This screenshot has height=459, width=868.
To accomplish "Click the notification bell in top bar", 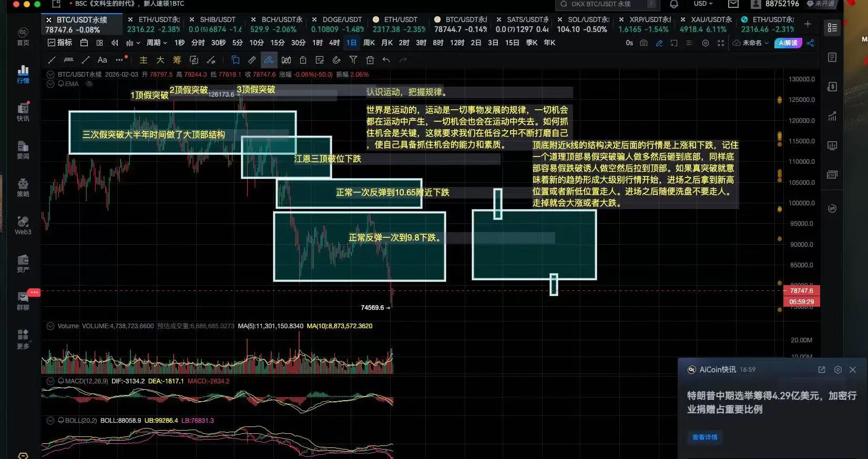I will tap(674, 4).
